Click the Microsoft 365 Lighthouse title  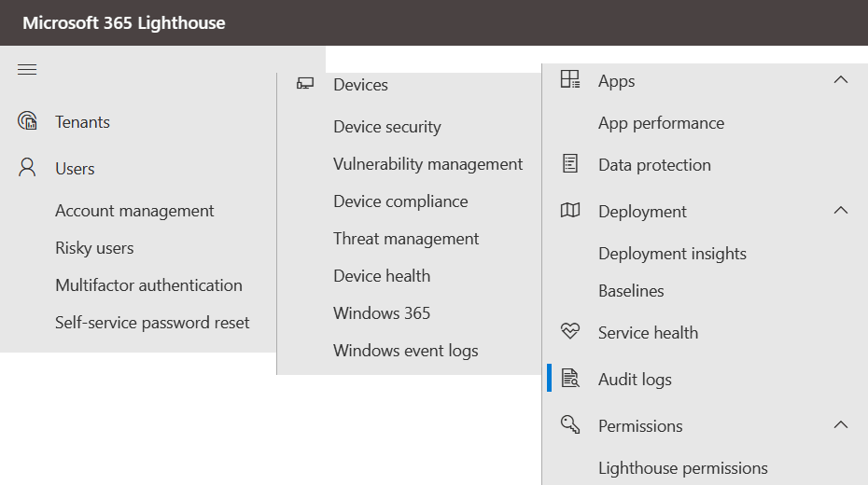[124, 22]
